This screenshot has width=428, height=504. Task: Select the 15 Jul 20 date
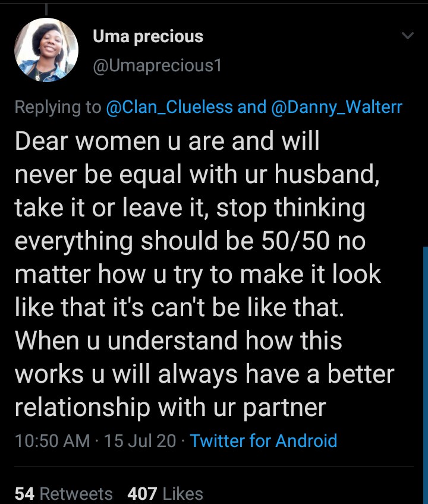pyautogui.click(x=140, y=440)
